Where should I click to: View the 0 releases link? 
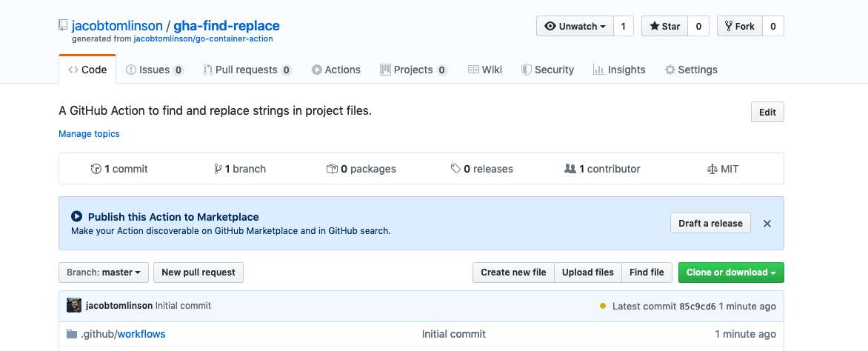481,169
